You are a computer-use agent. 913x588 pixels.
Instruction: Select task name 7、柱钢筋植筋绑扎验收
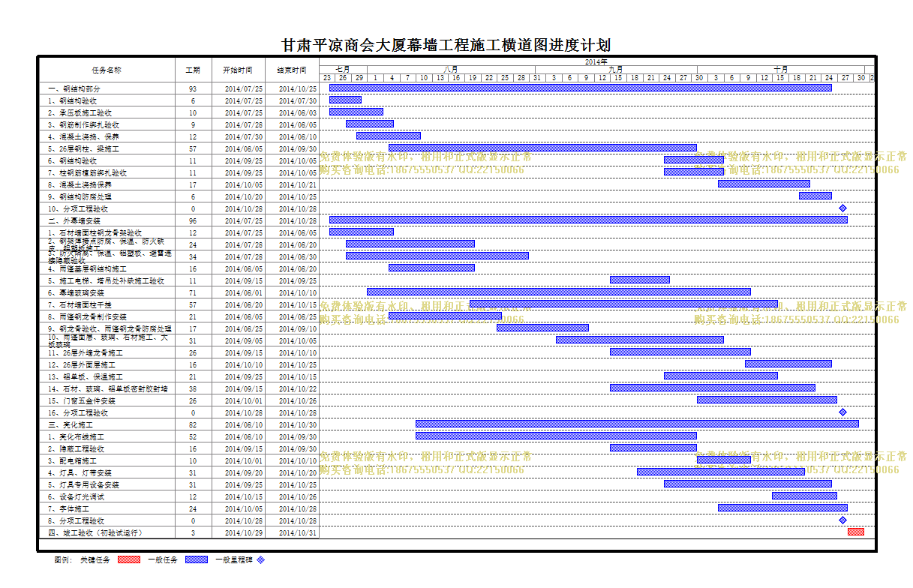[88, 172]
